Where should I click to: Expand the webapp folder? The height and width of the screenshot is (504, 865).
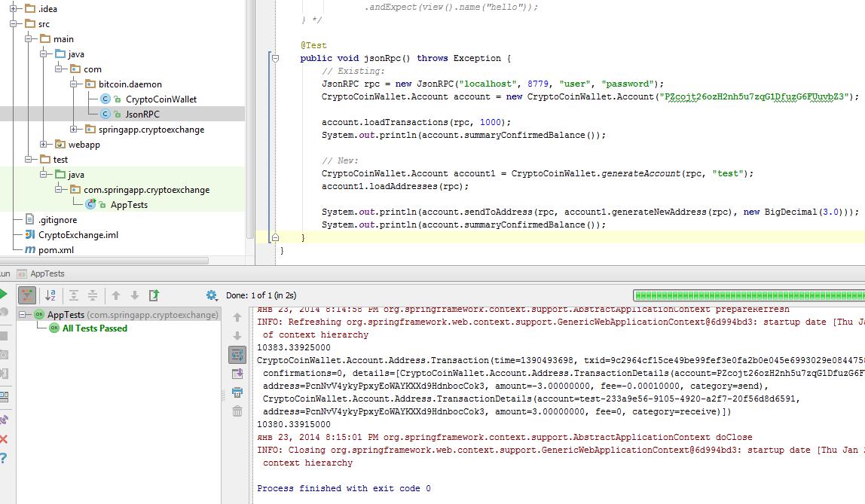click(44, 145)
